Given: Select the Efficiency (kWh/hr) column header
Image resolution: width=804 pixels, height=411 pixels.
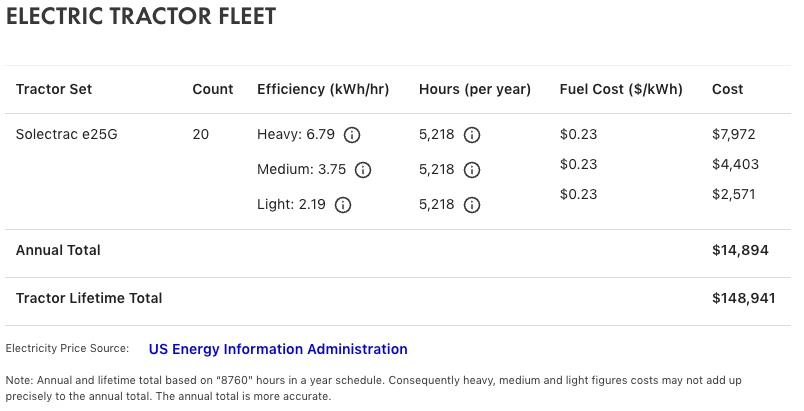Looking at the screenshot, I should (323, 89).
